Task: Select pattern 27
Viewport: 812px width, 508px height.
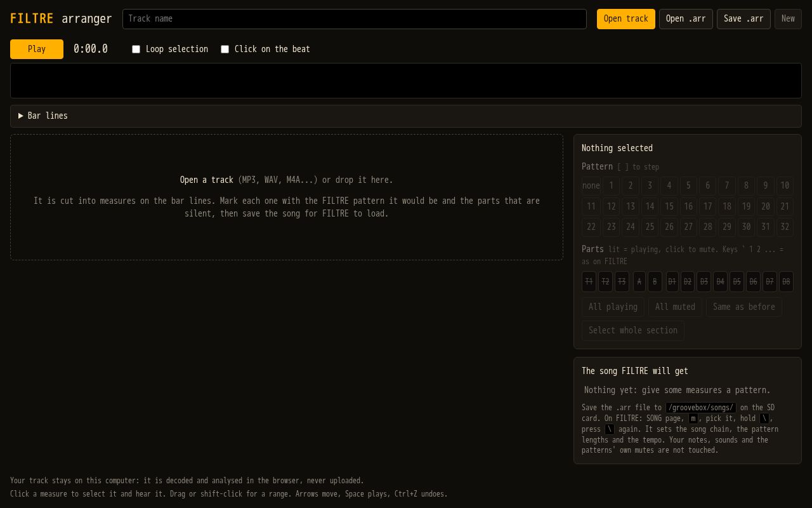Action: pos(688,227)
